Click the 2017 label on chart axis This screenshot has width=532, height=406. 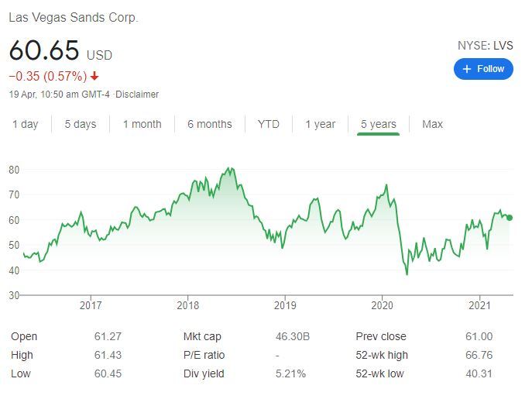click(x=91, y=304)
